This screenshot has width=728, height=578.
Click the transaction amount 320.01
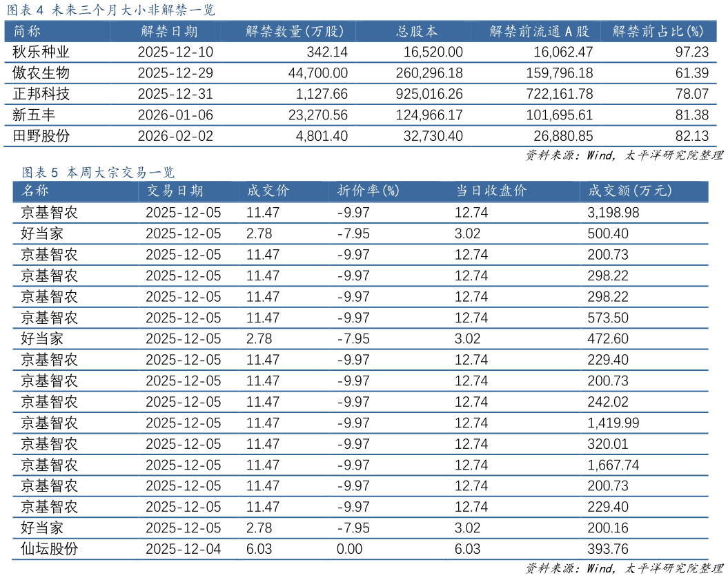[608, 444]
